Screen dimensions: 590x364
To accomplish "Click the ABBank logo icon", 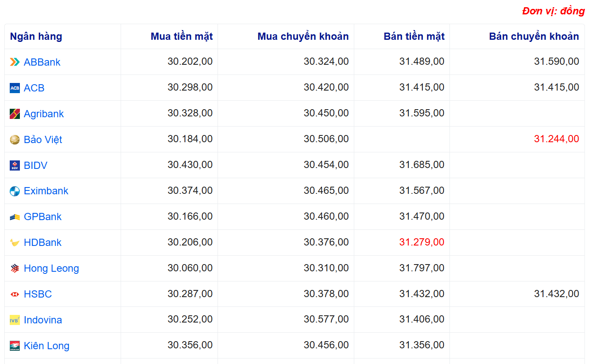I will [15, 62].
